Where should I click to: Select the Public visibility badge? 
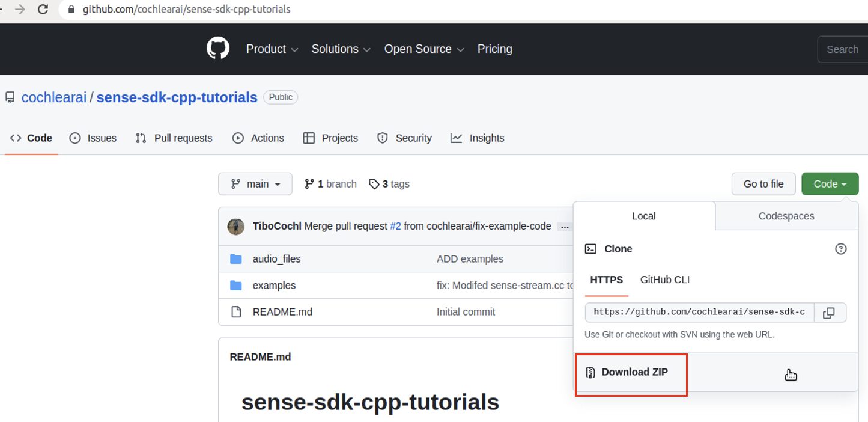point(281,97)
